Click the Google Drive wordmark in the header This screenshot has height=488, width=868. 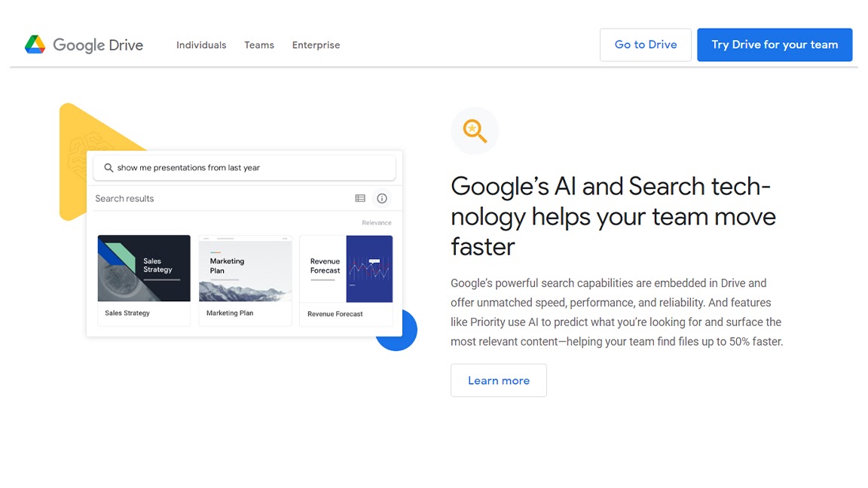pyautogui.click(x=97, y=45)
